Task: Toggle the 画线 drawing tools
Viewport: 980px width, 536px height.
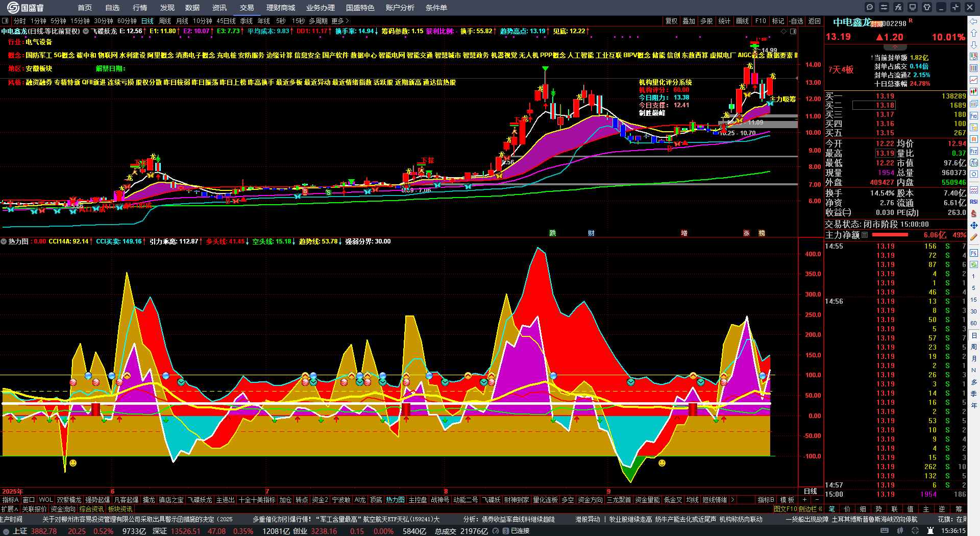Action: (743, 21)
